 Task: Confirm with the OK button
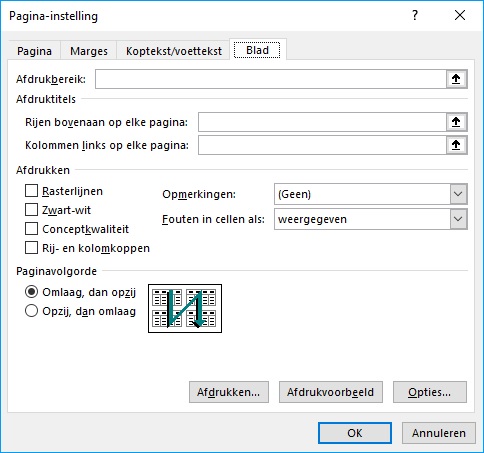pyautogui.click(x=355, y=433)
